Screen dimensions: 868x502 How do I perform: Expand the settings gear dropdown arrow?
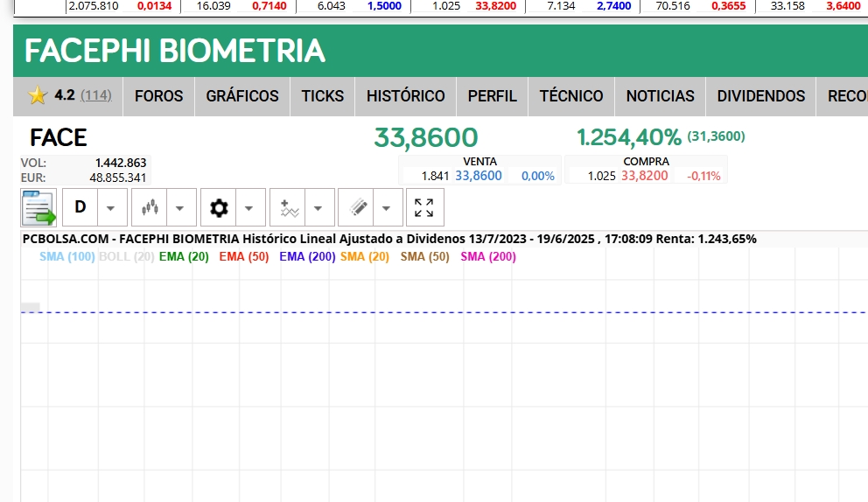click(x=249, y=208)
